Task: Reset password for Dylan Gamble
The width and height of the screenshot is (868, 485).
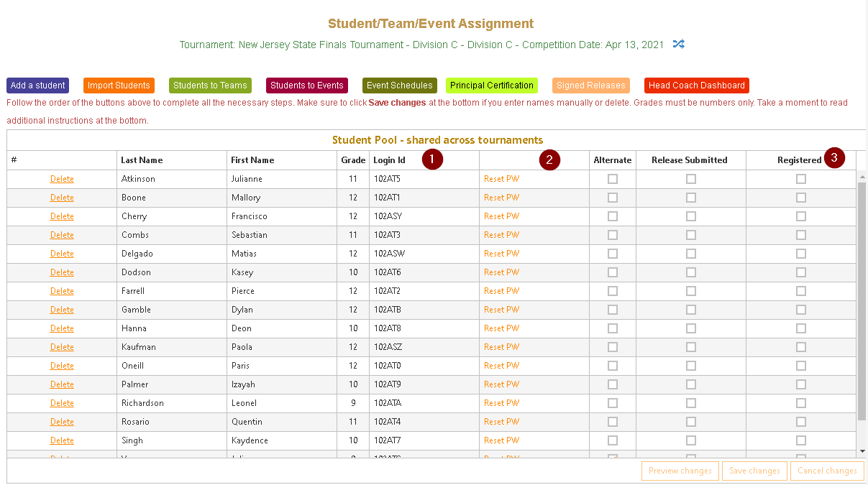Action: click(x=501, y=310)
